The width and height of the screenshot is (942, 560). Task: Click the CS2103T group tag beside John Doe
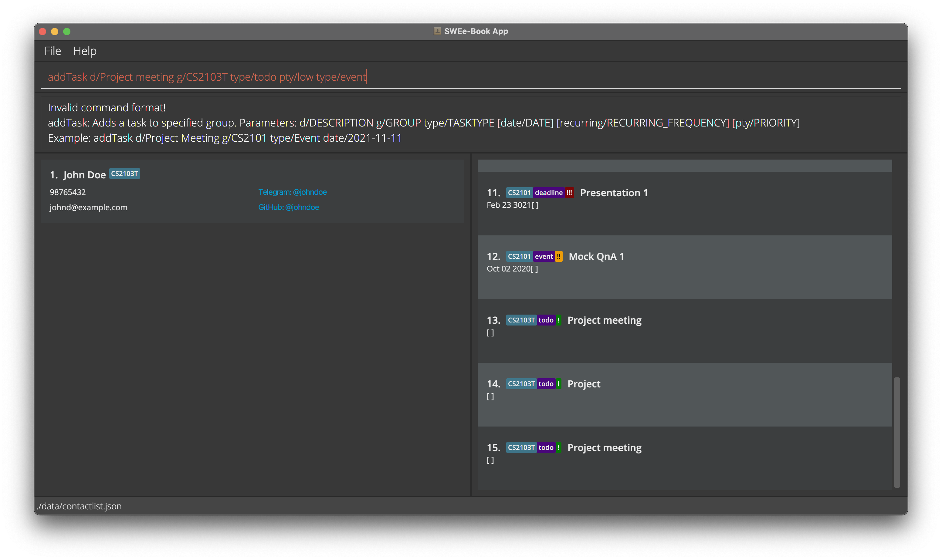(x=124, y=174)
